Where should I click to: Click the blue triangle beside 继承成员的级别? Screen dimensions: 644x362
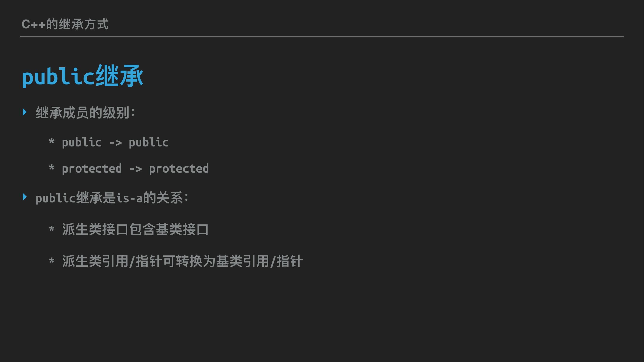click(25, 112)
